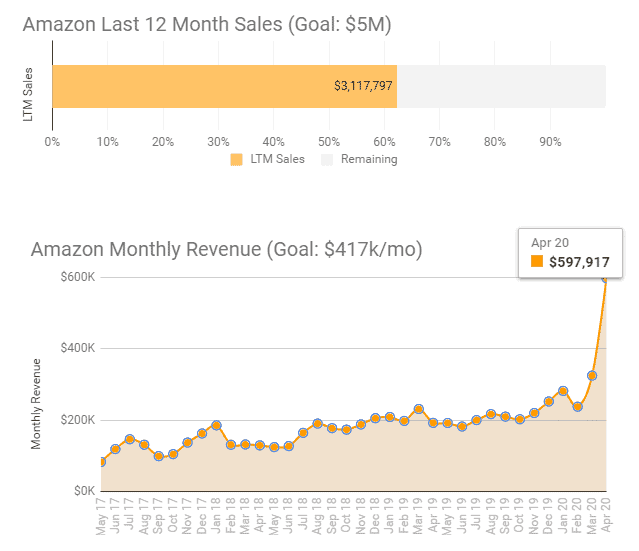Select the Mar 20 data point
Viewport: 639px width, 551px height.
point(592,376)
